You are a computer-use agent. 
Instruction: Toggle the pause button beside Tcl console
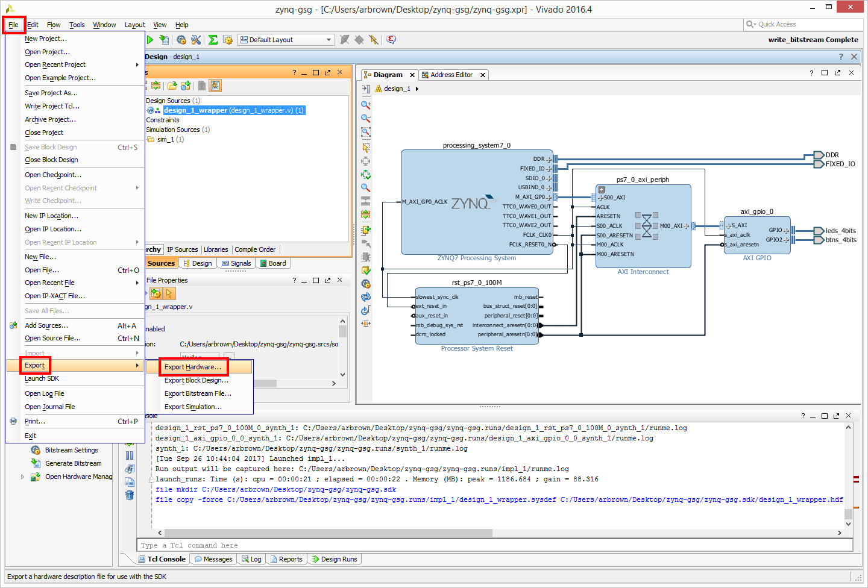click(130, 455)
